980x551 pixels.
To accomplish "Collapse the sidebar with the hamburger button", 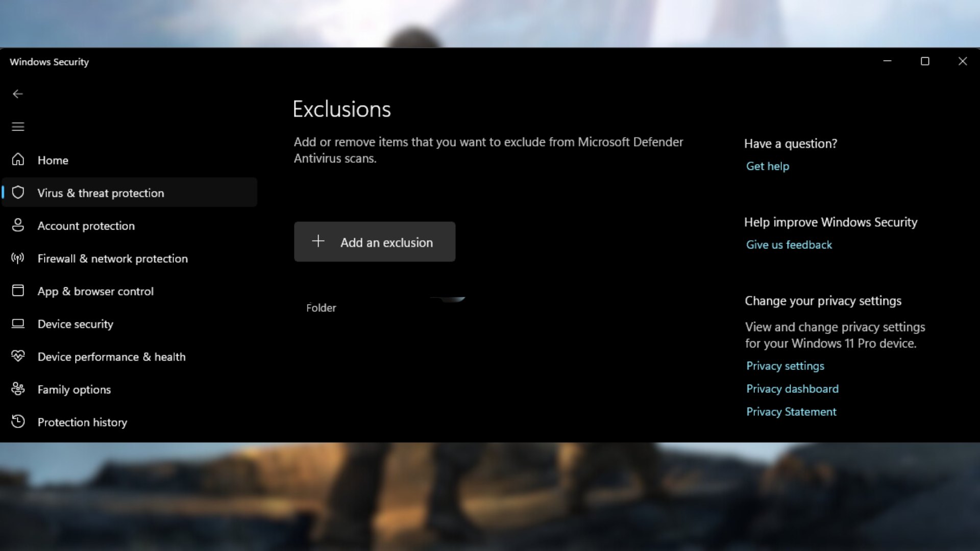I will (18, 127).
